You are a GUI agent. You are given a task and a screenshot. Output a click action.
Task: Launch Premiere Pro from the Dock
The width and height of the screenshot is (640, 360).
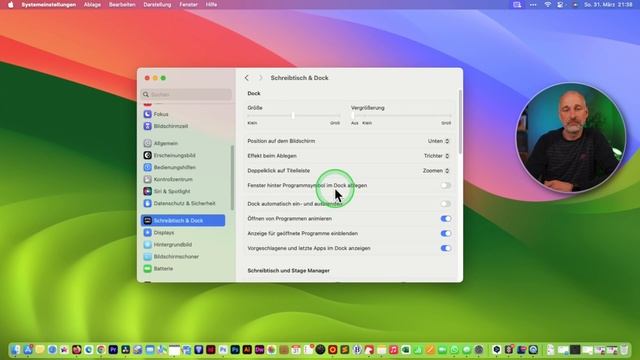coord(113,349)
